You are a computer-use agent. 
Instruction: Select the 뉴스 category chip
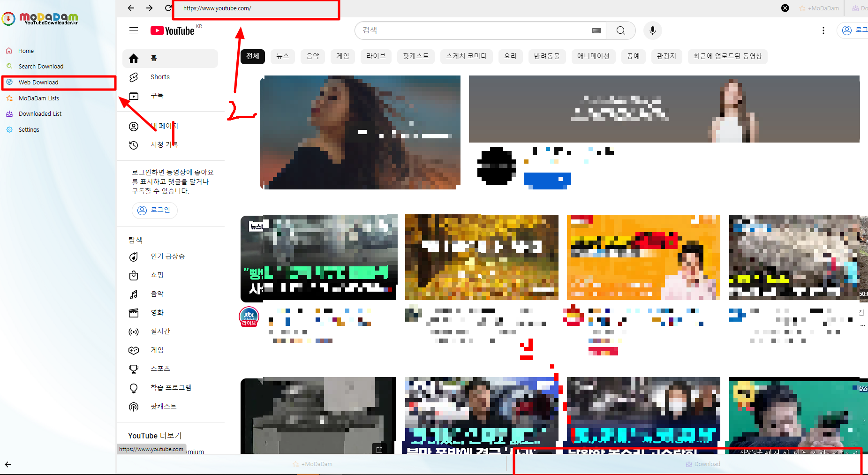point(282,56)
